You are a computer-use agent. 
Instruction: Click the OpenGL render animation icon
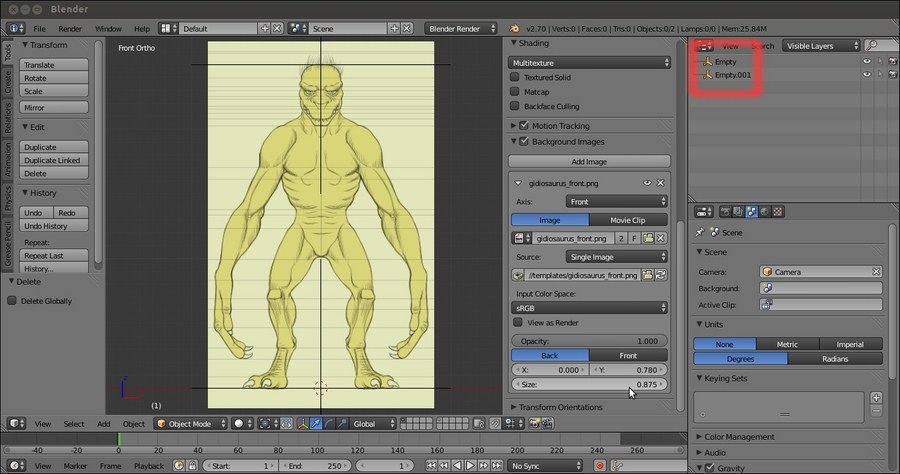tap(548, 424)
